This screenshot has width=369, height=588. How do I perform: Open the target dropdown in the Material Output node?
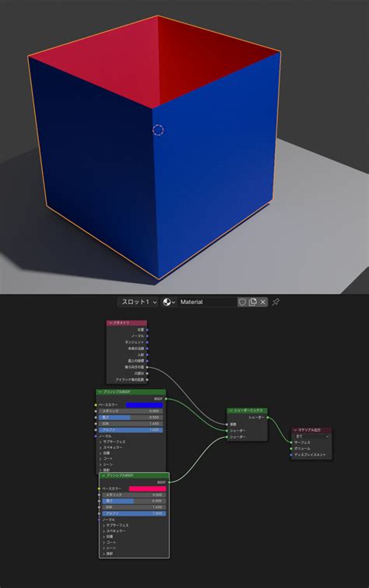pyautogui.click(x=312, y=436)
